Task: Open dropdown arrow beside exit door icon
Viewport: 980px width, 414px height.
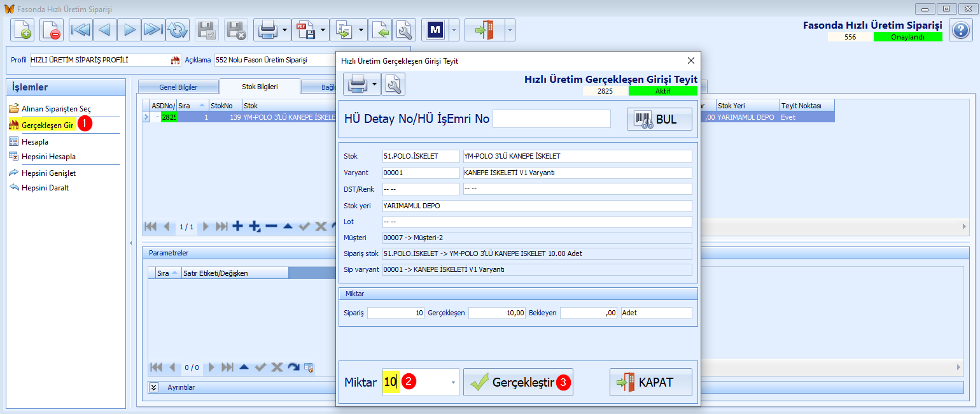Action: 510,30
